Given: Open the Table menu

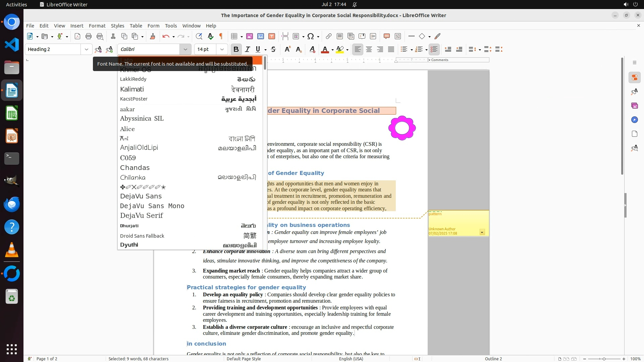Looking at the screenshot, I should point(136,25).
